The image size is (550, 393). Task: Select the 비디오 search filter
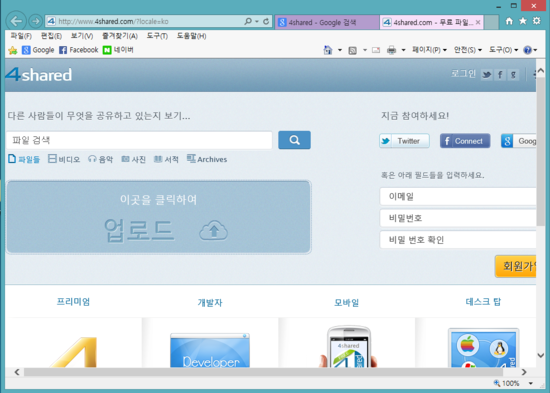[64, 159]
